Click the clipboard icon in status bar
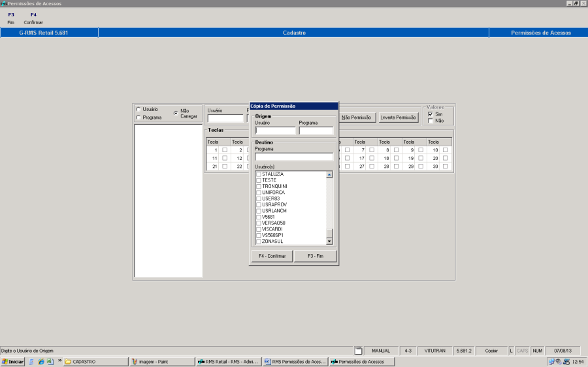The image size is (588, 367). point(359,351)
